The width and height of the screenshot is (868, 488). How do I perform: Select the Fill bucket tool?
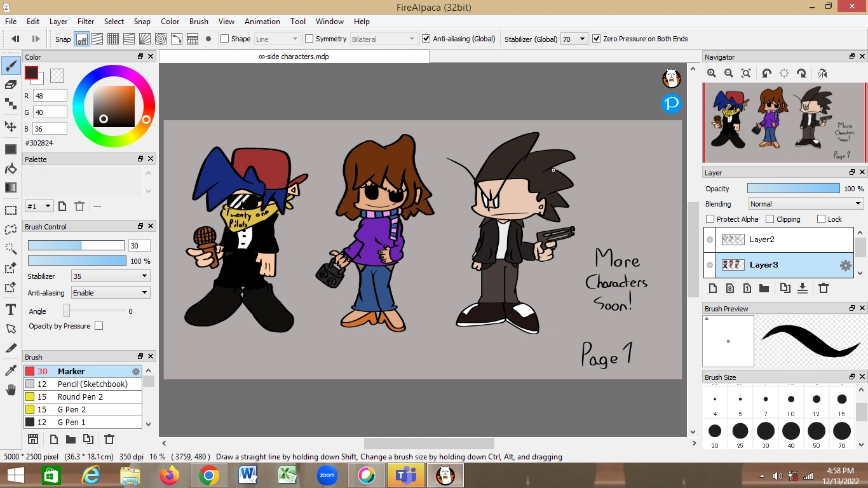coord(10,170)
